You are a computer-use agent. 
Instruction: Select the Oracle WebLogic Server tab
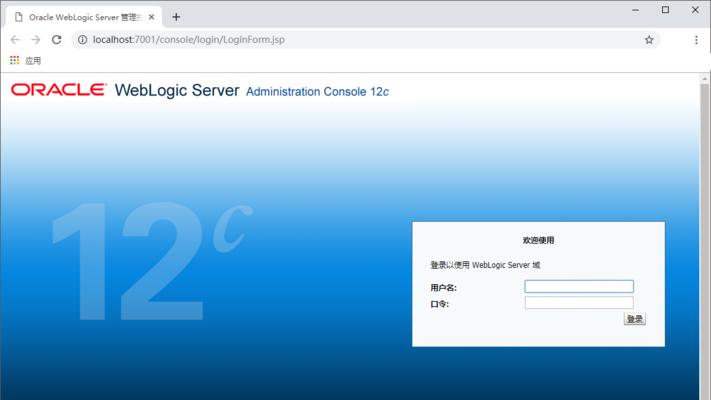pyautogui.click(x=84, y=17)
